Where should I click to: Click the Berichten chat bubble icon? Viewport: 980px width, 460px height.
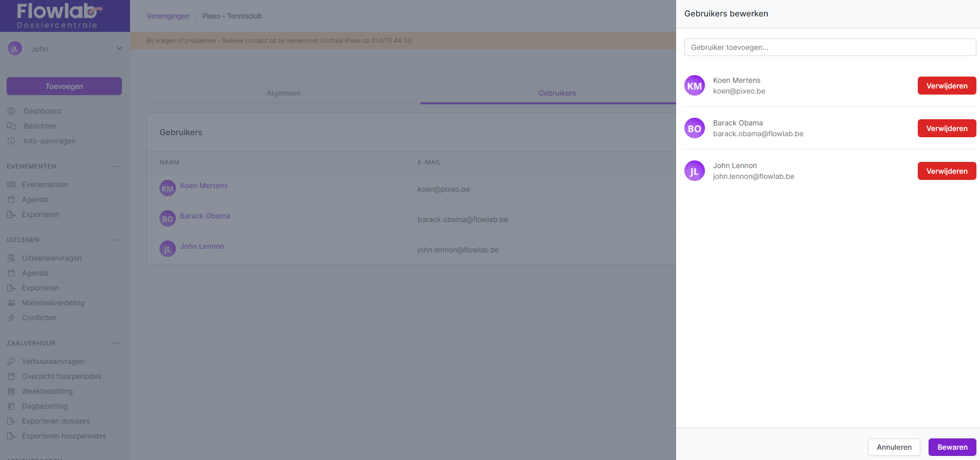pyautogui.click(x=11, y=126)
